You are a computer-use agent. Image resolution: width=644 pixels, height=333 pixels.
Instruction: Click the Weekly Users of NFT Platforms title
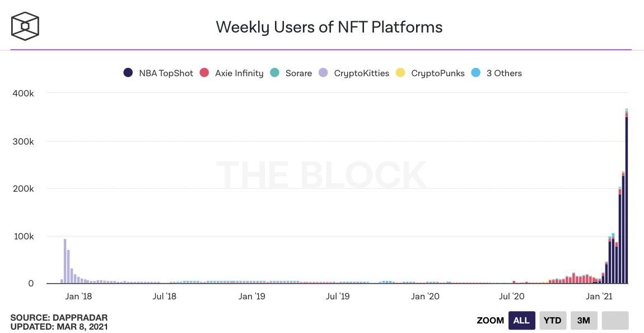click(329, 27)
